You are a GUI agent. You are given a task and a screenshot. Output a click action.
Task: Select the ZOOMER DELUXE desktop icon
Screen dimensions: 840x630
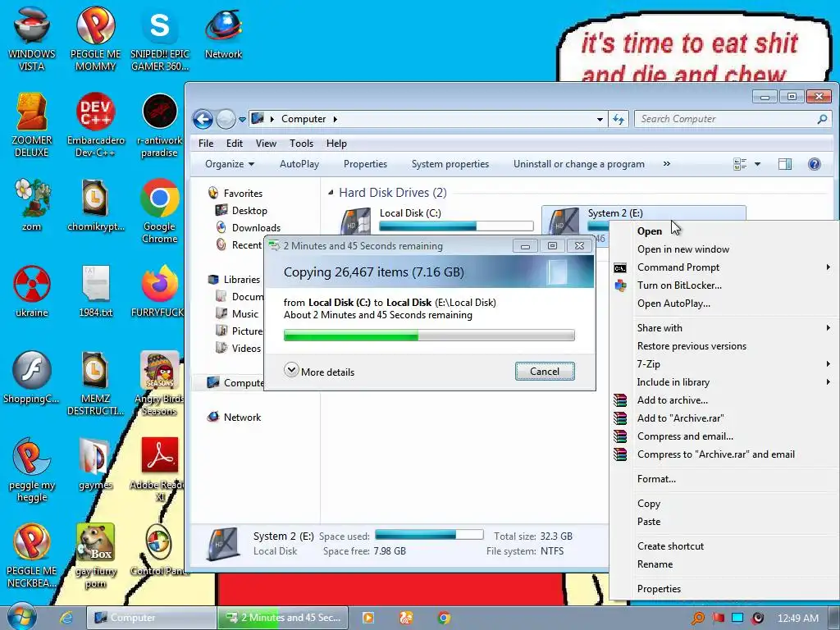pyautogui.click(x=32, y=126)
